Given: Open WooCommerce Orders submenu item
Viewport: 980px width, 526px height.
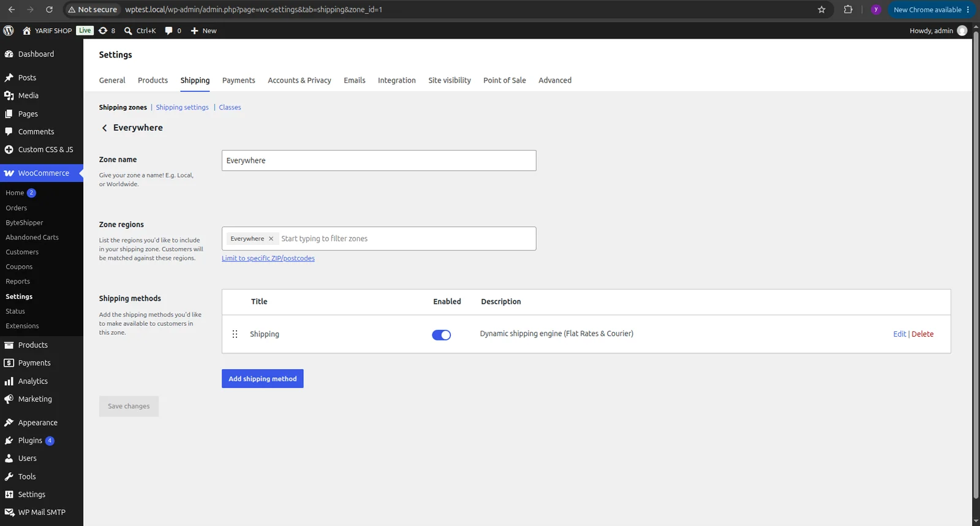Looking at the screenshot, I should (x=17, y=208).
